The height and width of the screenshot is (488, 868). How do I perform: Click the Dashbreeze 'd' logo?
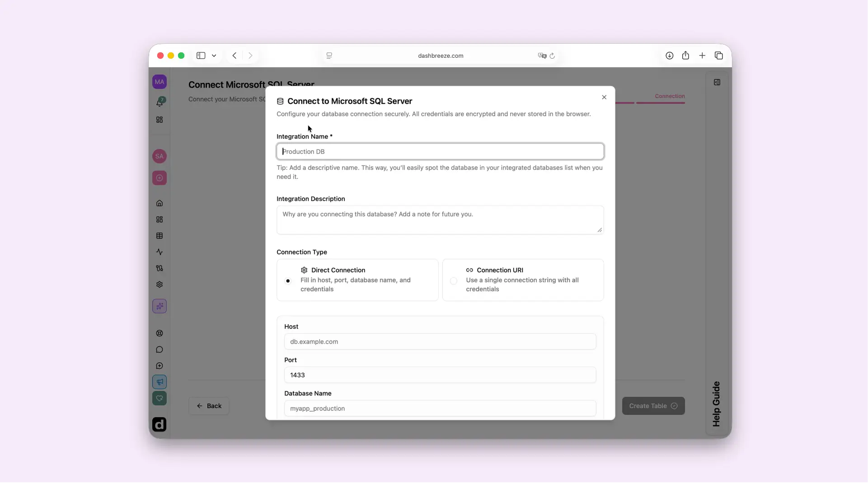(x=160, y=424)
